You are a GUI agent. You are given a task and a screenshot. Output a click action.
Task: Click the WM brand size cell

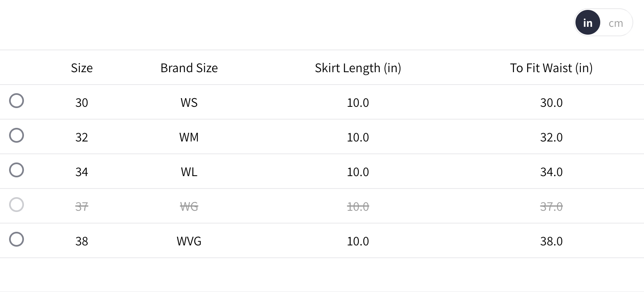tap(189, 137)
